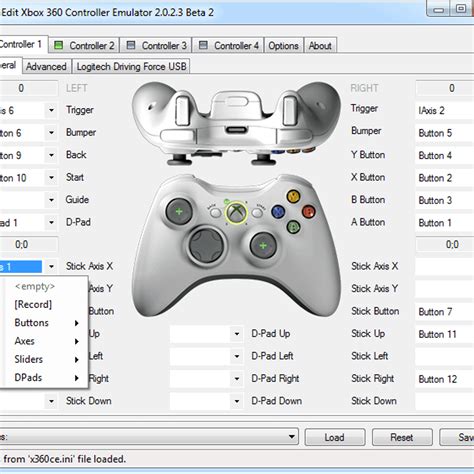Click the Controller 3 status icon

click(131, 45)
